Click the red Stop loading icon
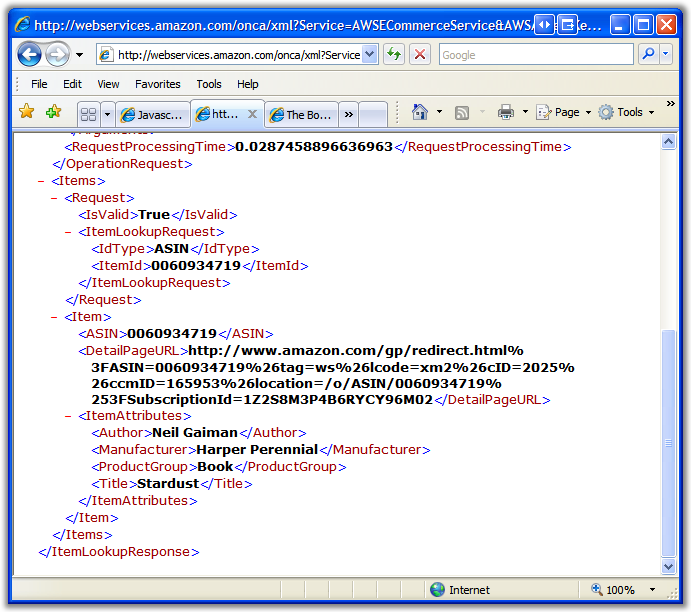This screenshot has width=691, height=612. coord(420,55)
